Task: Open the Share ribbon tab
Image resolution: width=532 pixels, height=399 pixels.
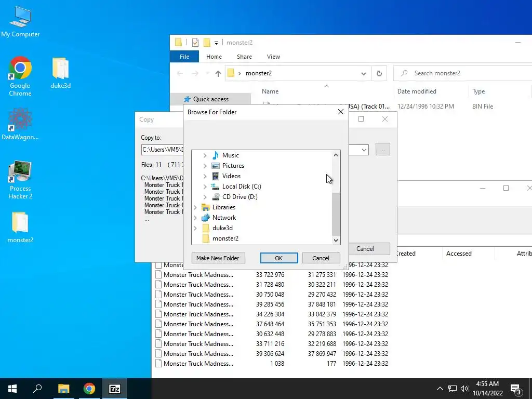Action: (x=244, y=57)
